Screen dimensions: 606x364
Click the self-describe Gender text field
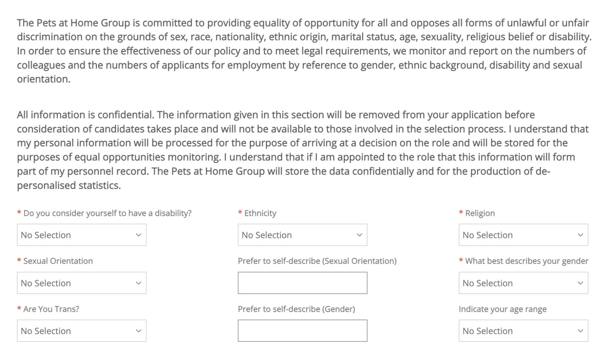coord(302,331)
